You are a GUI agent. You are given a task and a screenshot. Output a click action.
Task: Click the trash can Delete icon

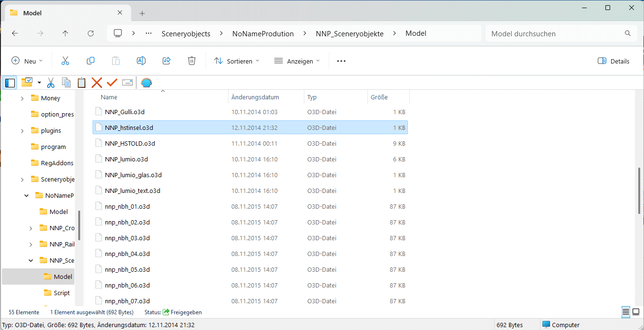point(192,61)
